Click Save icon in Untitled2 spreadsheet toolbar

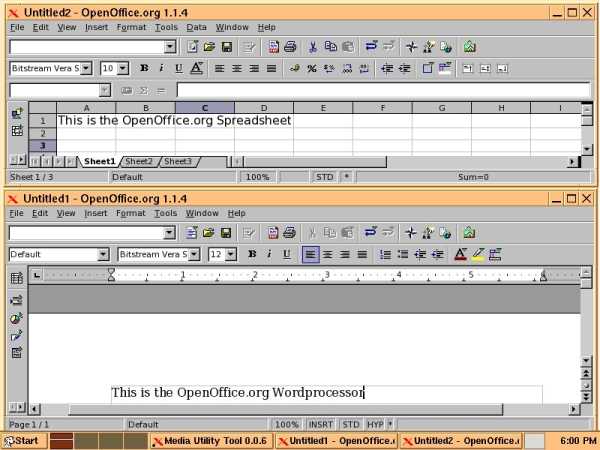pyautogui.click(x=227, y=47)
